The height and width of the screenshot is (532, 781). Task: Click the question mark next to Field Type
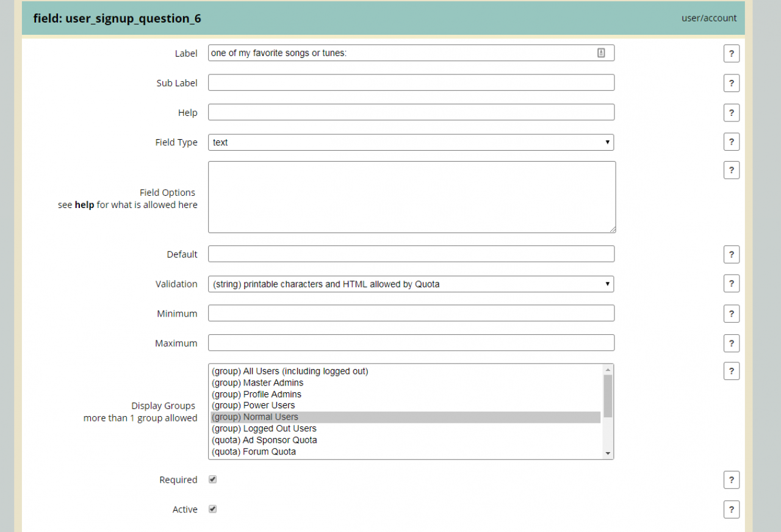[731, 142]
